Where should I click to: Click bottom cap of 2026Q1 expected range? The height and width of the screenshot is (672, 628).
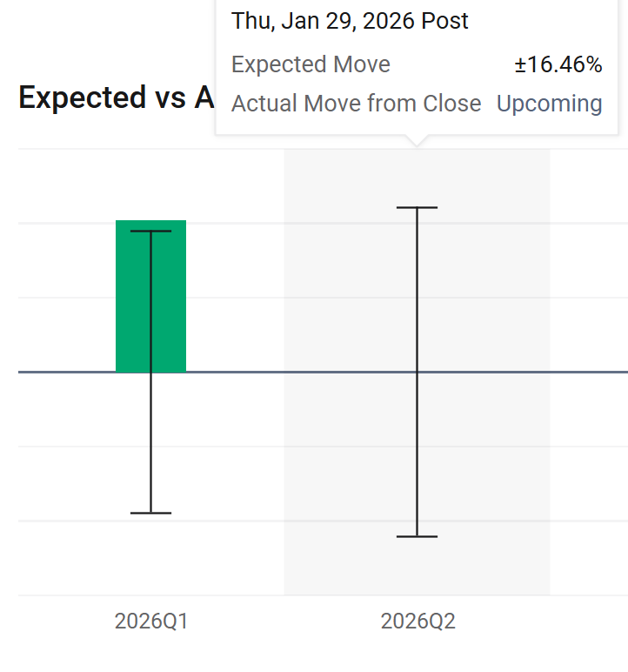150,513
